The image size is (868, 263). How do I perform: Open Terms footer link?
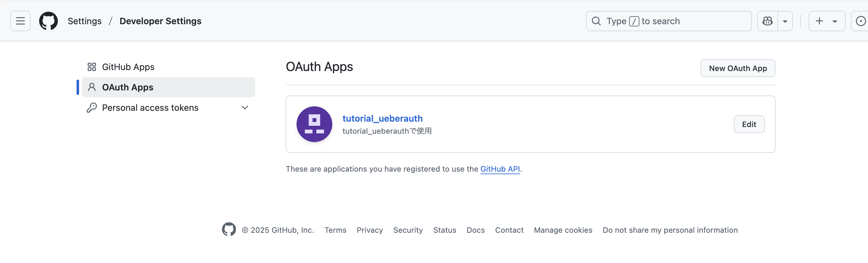(x=335, y=230)
